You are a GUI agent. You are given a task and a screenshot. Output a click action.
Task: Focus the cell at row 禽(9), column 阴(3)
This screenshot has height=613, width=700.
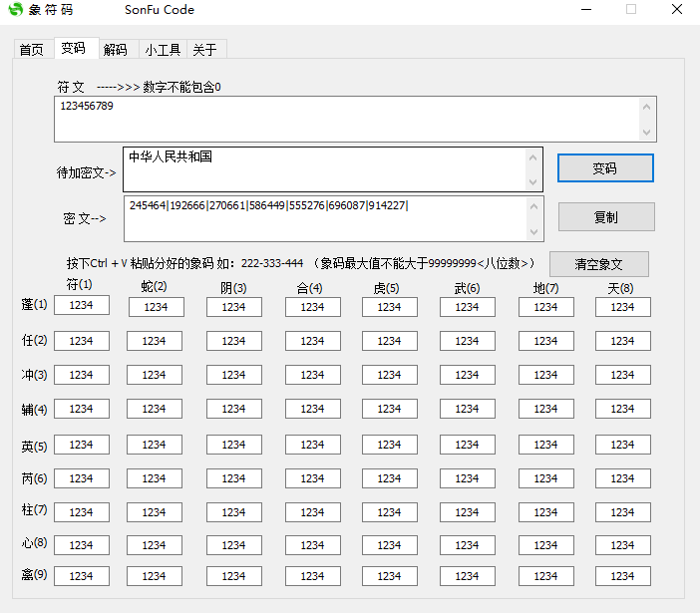click(x=234, y=576)
